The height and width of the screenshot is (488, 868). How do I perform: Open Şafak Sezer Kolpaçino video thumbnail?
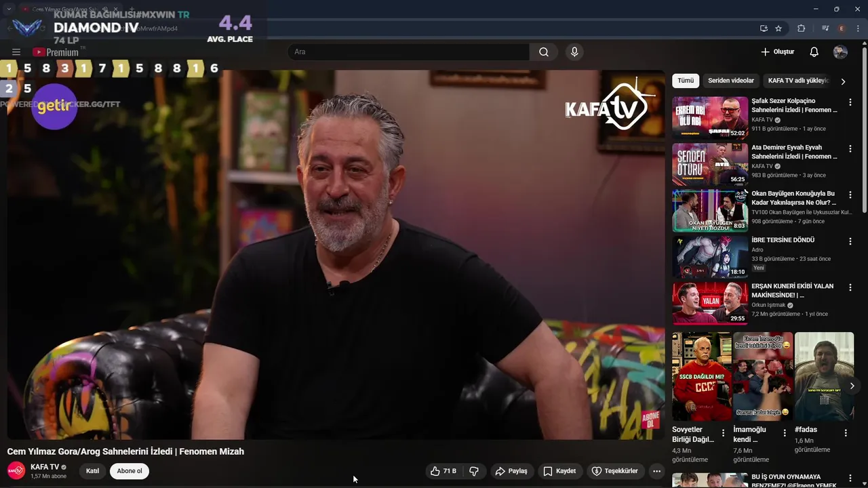(710, 117)
